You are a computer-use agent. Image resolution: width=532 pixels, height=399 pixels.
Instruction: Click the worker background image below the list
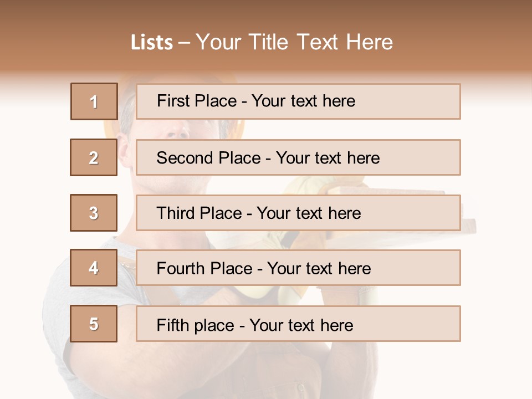click(x=266, y=371)
